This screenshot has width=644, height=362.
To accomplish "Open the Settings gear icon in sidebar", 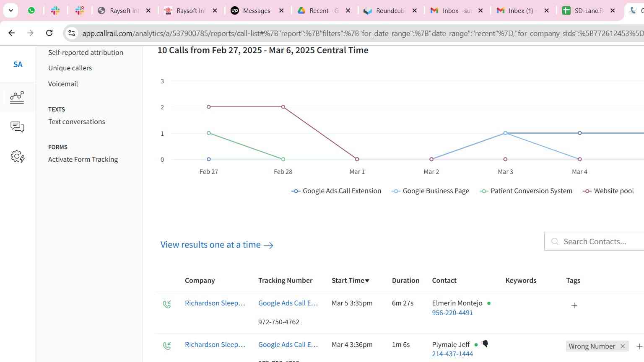I will click(x=17, y=157).
